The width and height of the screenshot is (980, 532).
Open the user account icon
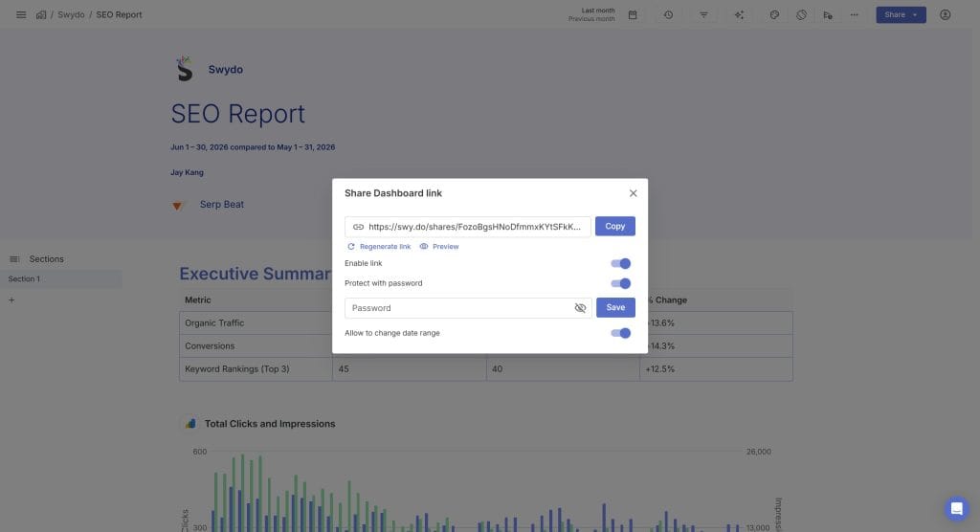(945, 14)
